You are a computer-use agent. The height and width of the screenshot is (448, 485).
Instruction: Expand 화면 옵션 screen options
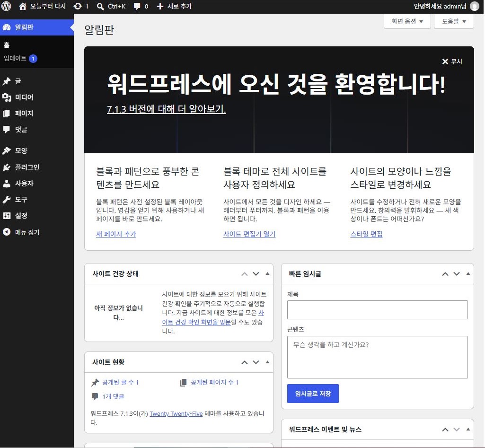pos(407,21)
